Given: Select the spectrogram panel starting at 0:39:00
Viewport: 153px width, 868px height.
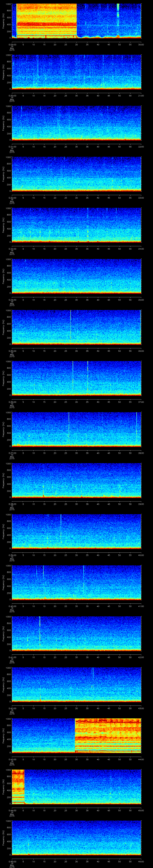Looking at the screenshot, I should point(77,531).
